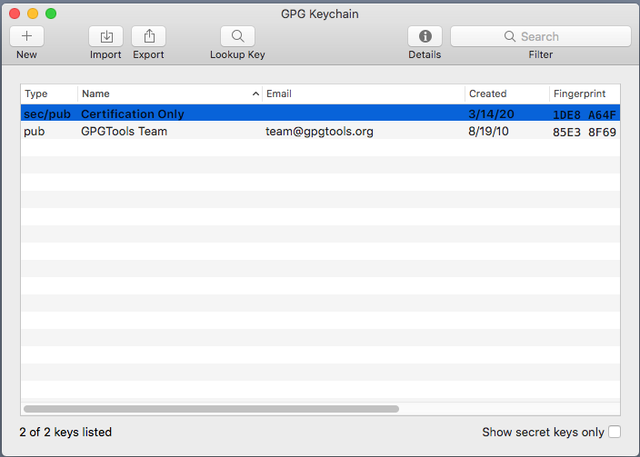
Task: Focus the Search filter input field
Action: (541, 36)
